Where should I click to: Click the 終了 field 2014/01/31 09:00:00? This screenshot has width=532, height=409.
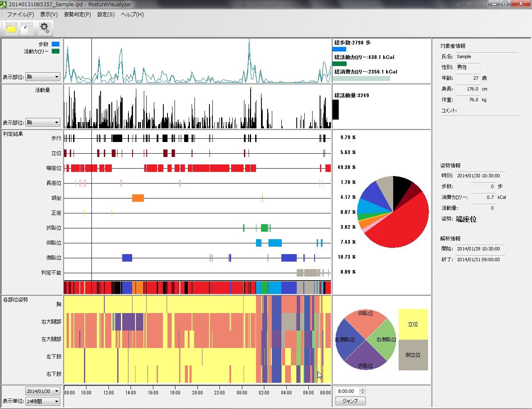[480, 260]
